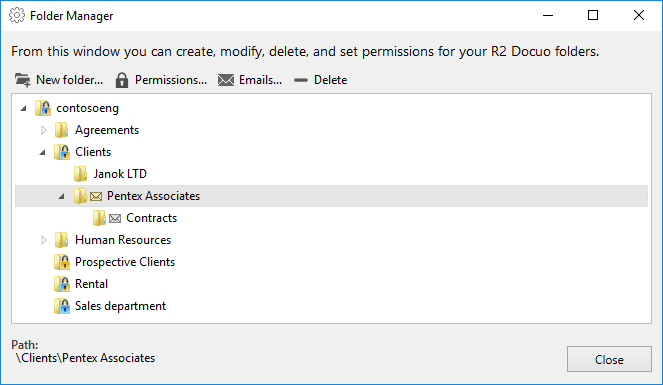
Task: Click the envelope icon beside Pentex Associates
Action: (x=96, y=197)
